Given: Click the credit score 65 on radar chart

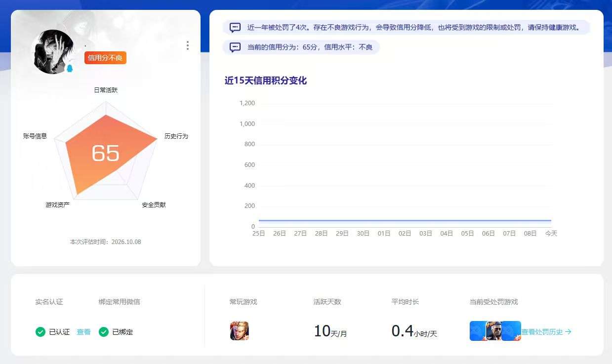Looking at the screenshot, I should pos(106,154).
